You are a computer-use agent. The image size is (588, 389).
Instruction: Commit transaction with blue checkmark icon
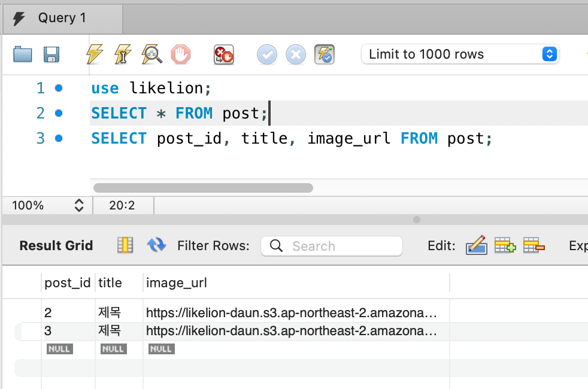(266, 54)
